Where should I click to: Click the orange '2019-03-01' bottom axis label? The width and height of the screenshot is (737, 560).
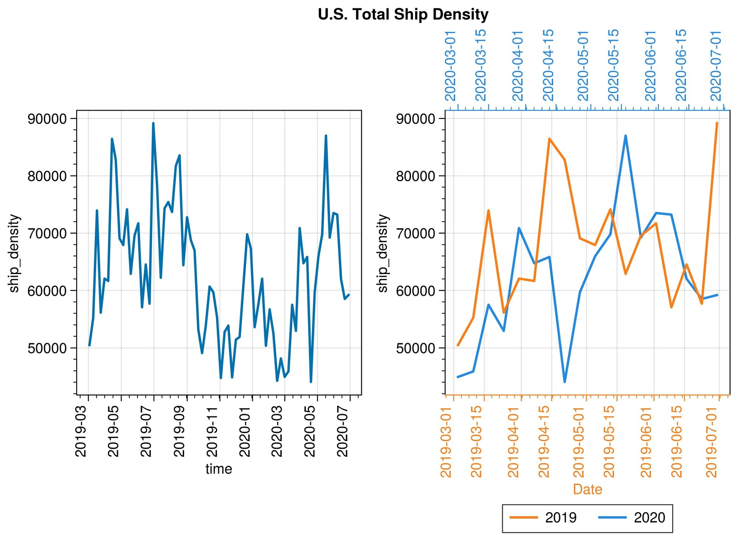coord(446,442)
